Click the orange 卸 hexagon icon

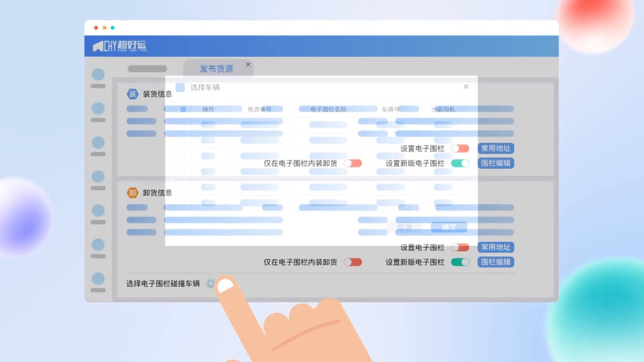pos(132,193)
